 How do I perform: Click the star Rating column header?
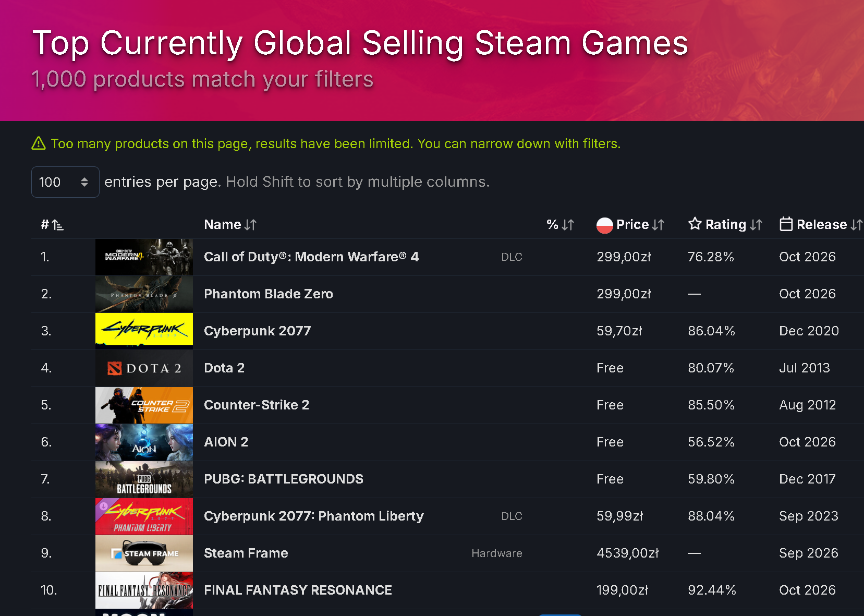[x=725, y=224]
